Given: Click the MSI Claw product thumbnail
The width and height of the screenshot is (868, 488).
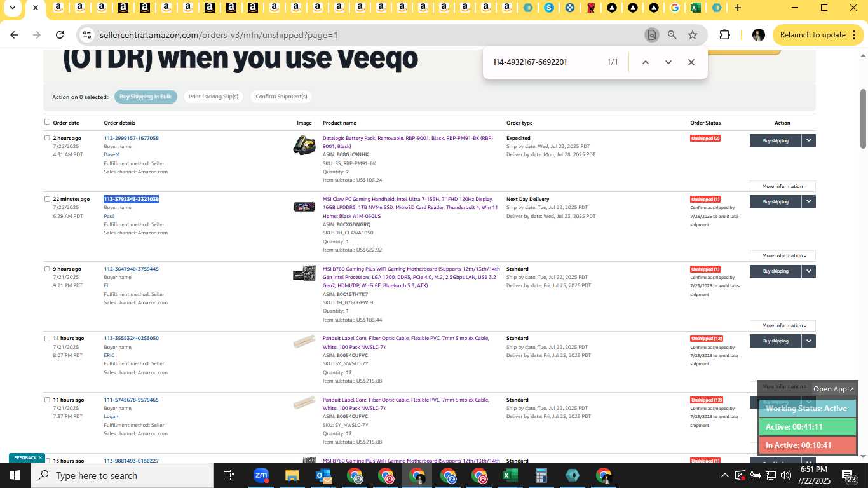Looking at the screenshot, I should [304, 207].
